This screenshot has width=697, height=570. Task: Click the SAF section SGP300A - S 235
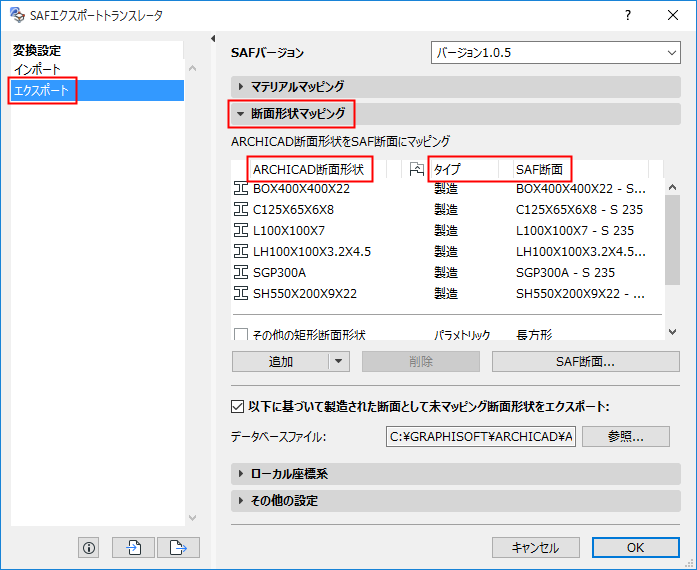[565, 272]
